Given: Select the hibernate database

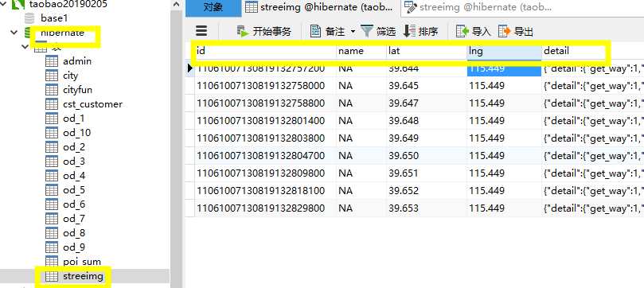Looking at the screenshot, I should click(62, 33).
